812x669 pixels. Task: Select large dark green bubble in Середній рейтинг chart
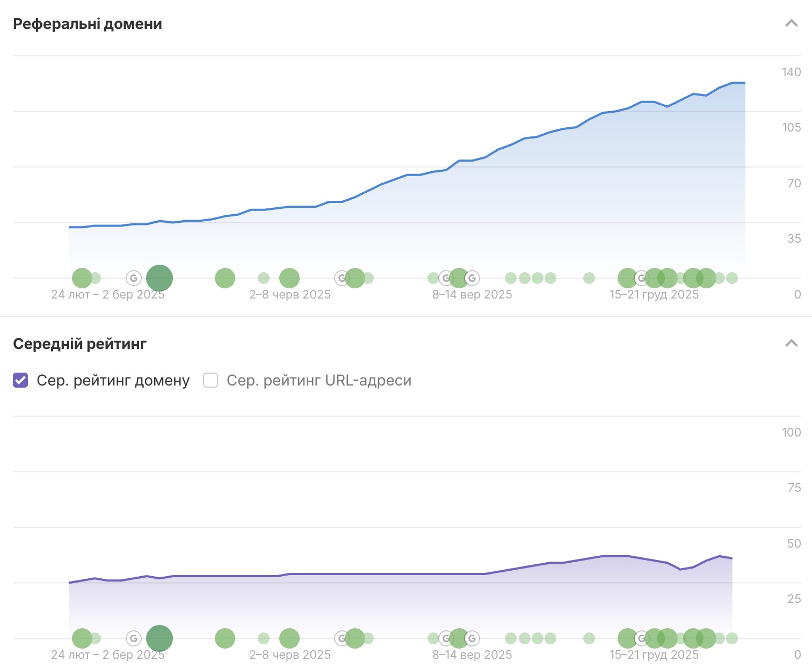point(160,638)
